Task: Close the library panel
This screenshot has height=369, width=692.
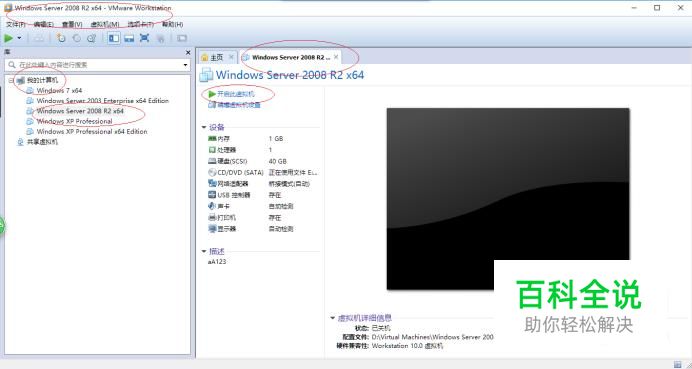Action: click(188, 53)
